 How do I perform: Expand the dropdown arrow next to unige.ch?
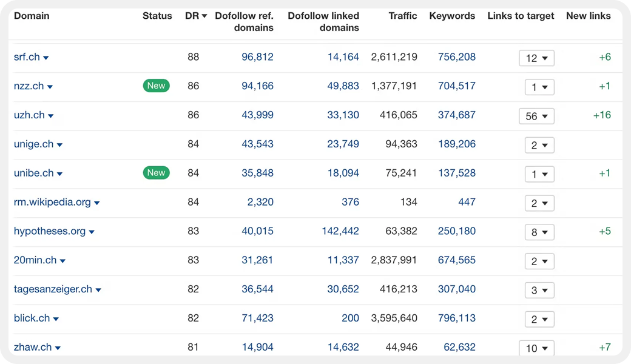[59, 145]
